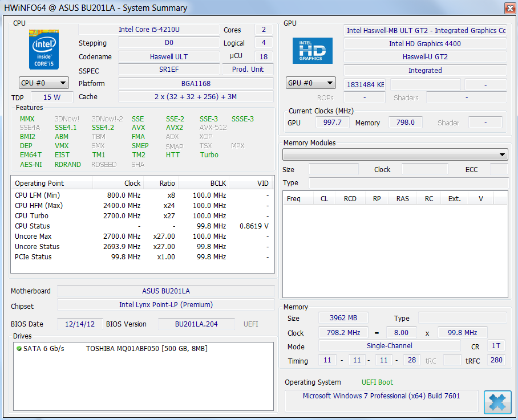Click the Ratio column header
The height and width of the screenshot is (420, 518).
[160, 183]
